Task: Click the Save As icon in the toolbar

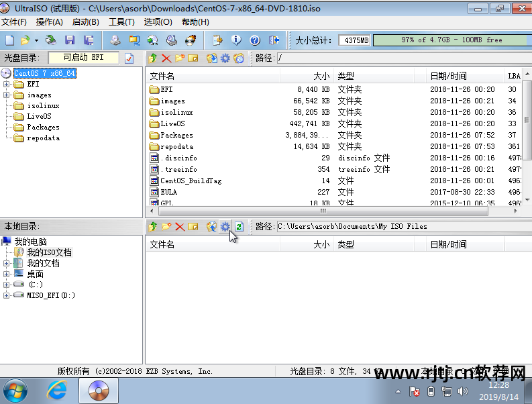Action: point(89,40)
